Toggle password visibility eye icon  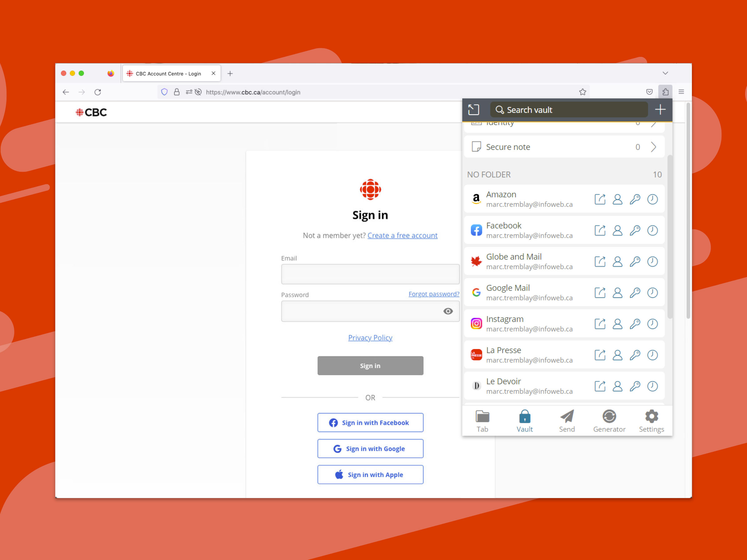(x=448, y=311)
